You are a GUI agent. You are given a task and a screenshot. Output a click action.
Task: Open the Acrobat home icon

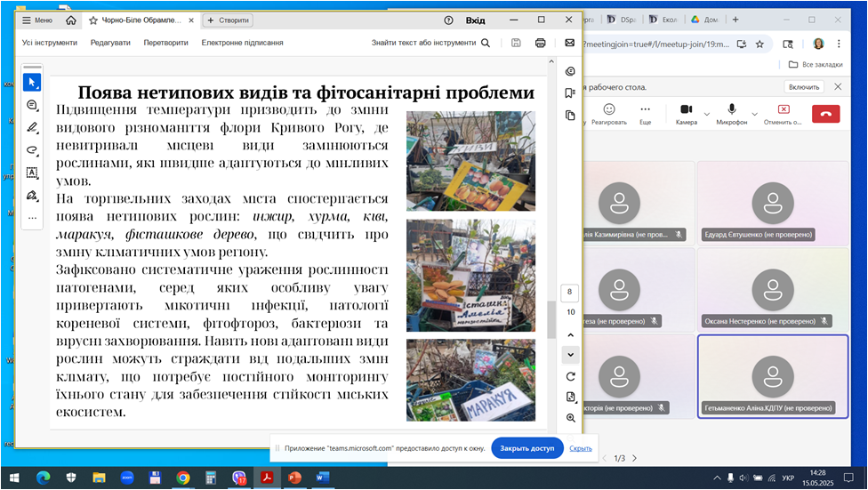71,20
